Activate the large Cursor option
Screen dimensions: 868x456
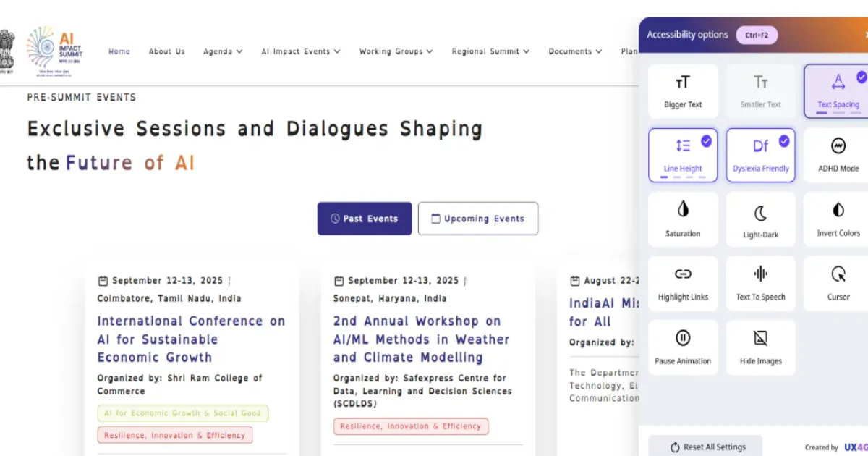pos(837,282)
